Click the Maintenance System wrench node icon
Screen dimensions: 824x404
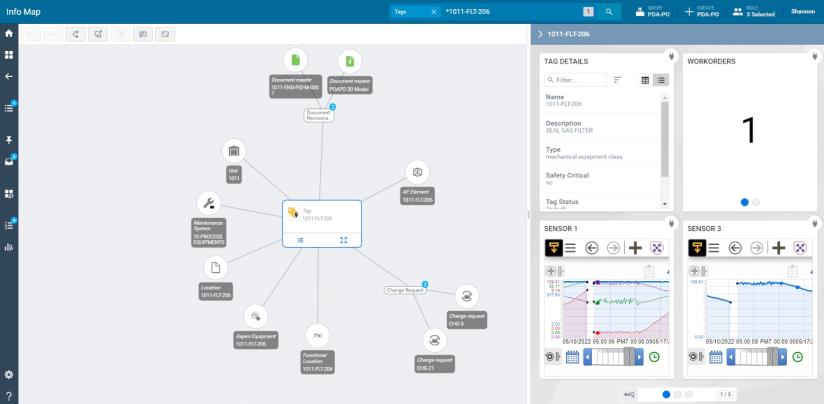tap(209, 204)
